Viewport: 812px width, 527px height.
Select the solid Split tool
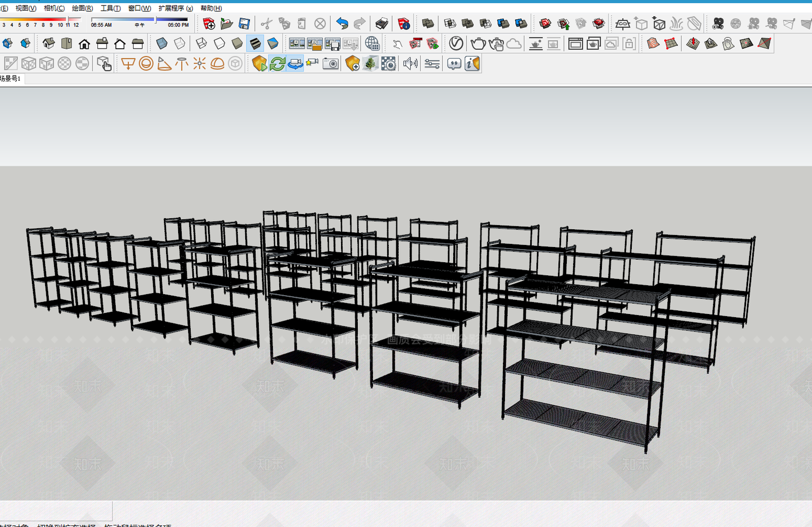[x=521, y=23]
